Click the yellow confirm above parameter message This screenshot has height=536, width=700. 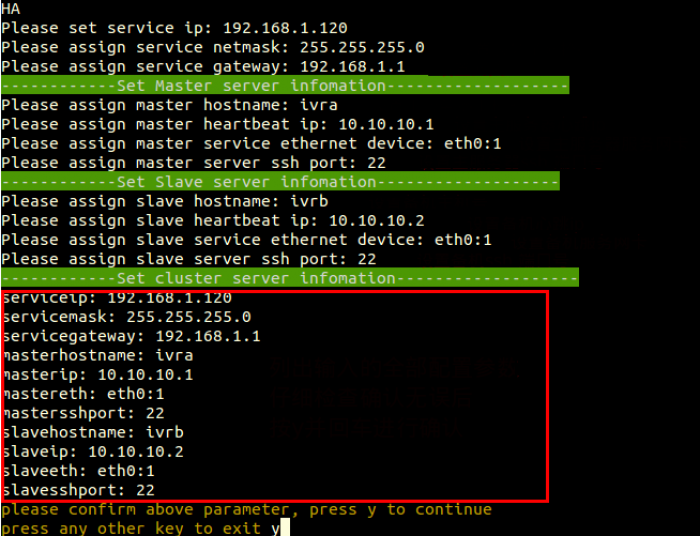click(246, 510)
